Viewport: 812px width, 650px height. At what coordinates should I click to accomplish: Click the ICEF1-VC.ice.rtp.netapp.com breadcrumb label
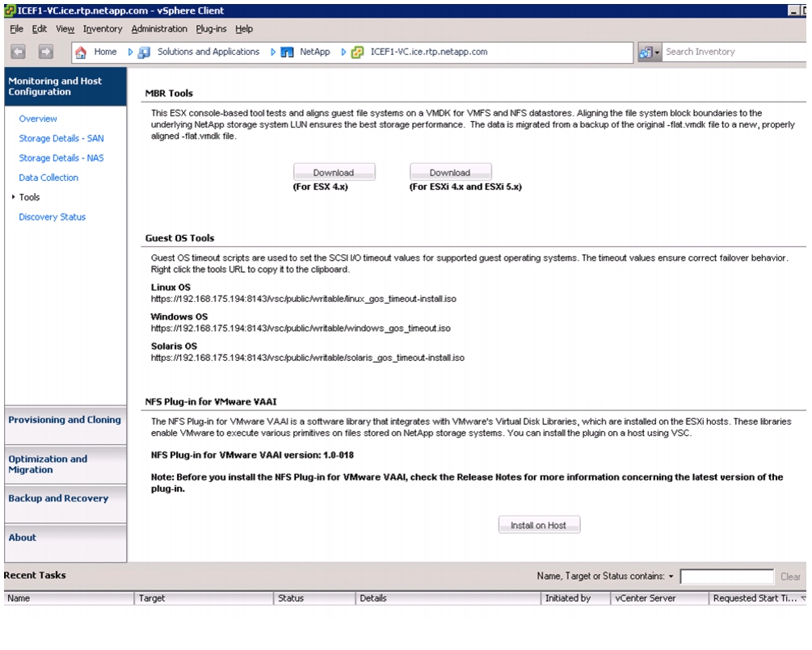click(429, 52)
